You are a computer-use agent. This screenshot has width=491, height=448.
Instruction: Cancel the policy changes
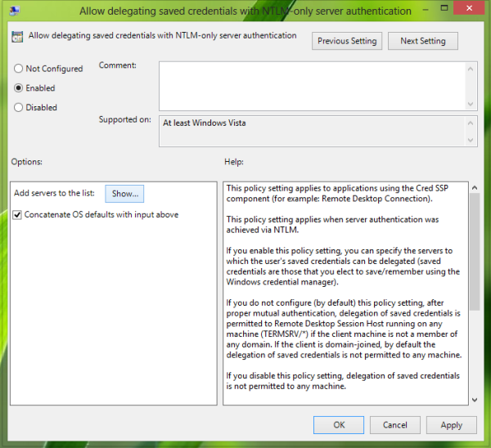[x=395, y=425]
